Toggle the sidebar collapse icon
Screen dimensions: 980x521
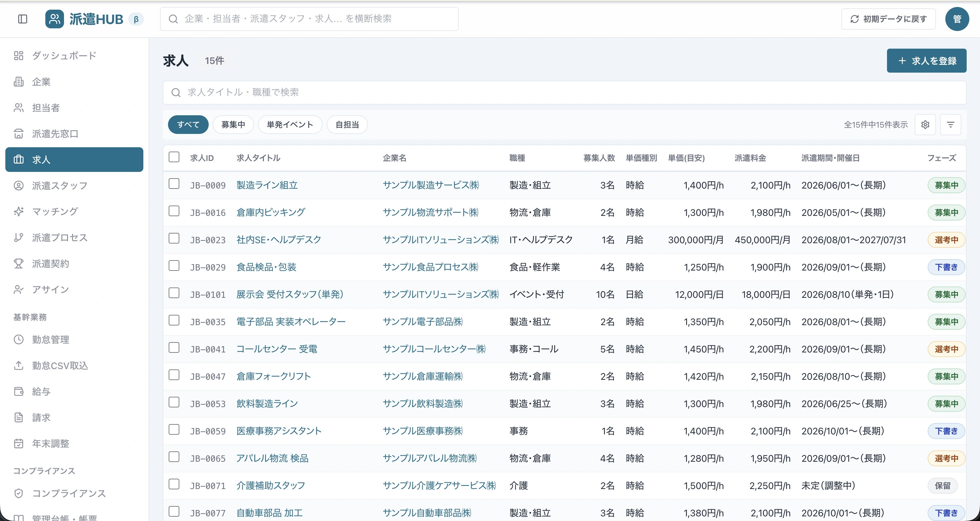click(23, 19)
